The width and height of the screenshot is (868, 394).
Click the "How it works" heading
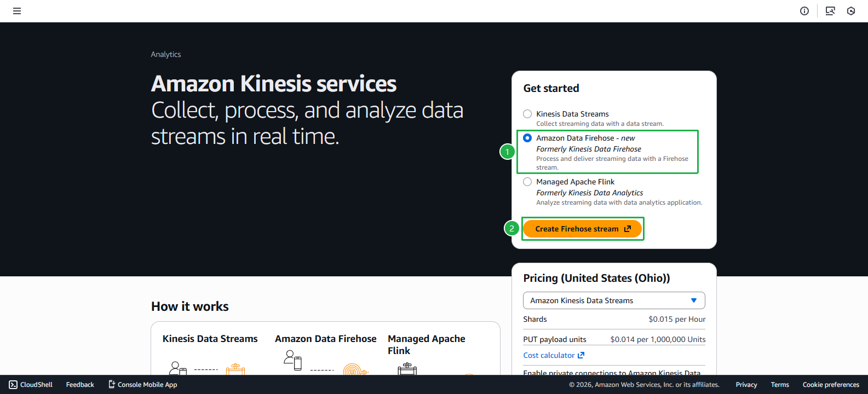190,306
